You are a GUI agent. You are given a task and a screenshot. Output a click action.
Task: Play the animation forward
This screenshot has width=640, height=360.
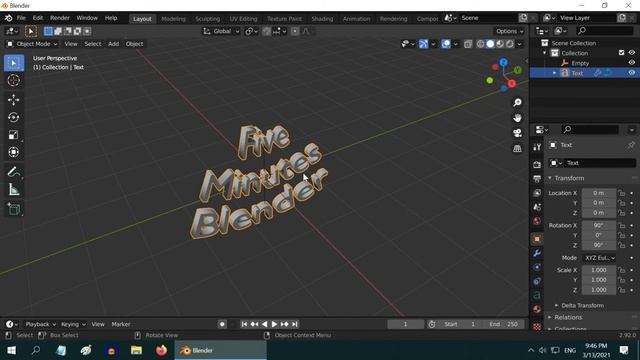point(274,324)
